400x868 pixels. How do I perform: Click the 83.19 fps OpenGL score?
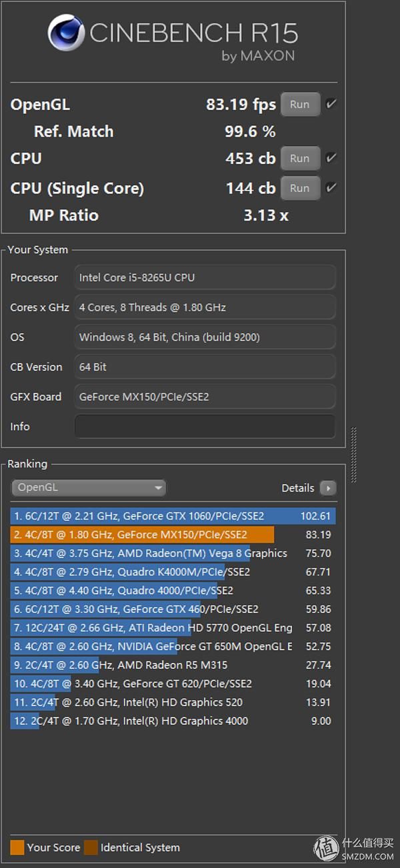click(241, 105)
